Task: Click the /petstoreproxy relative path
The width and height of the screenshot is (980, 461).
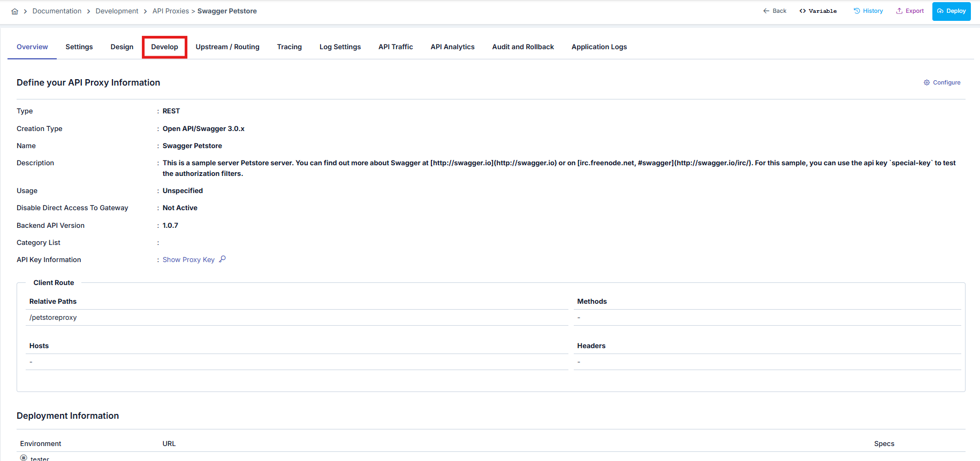Action: pyautogui.click(x=53, y=318)
